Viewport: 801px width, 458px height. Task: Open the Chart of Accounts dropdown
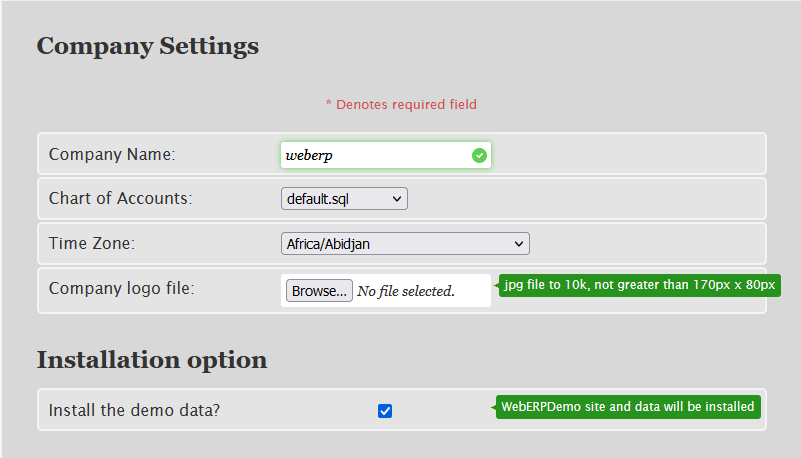pyautogui.click(x=344, y=199)
